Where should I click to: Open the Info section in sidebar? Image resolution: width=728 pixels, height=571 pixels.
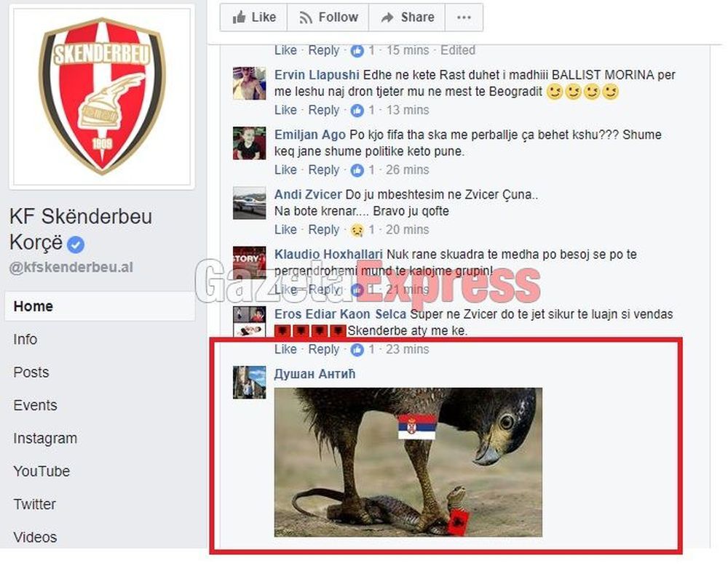pos(25,340)
